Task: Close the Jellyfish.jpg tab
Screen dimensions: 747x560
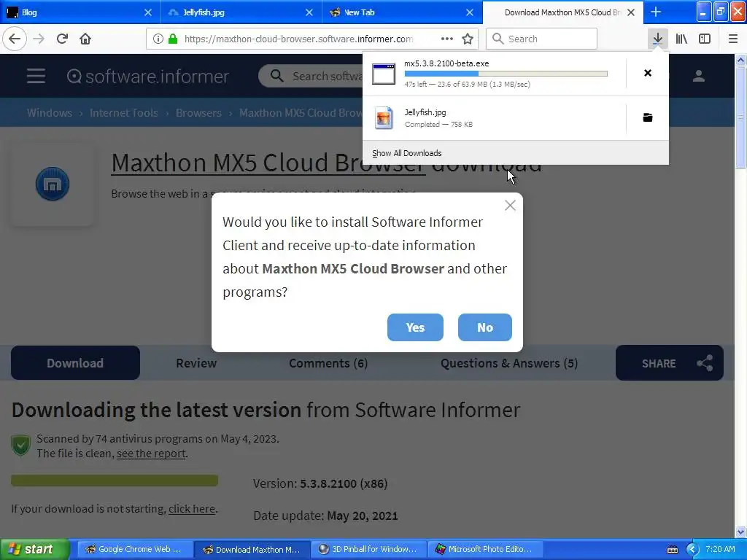Action: click(309, 12)
